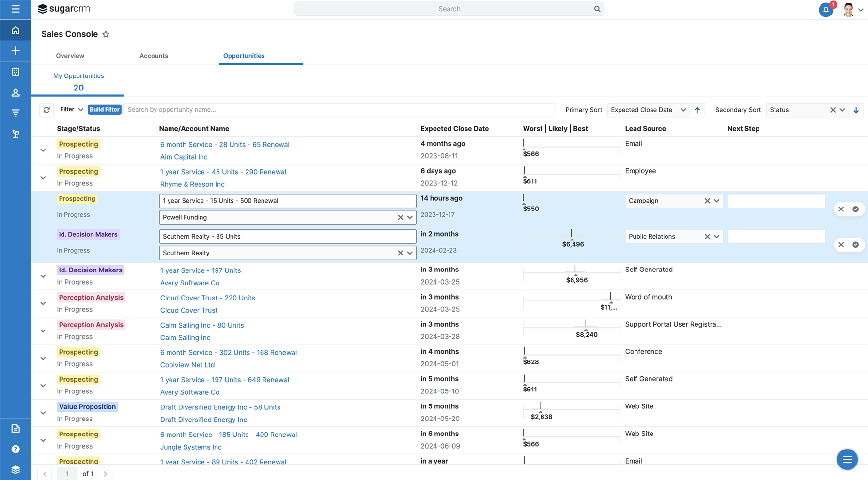Viewport: 868px width, 480px height.
Task: Select the Leads sprout icon in sidebar
Action: coord(15,134)
